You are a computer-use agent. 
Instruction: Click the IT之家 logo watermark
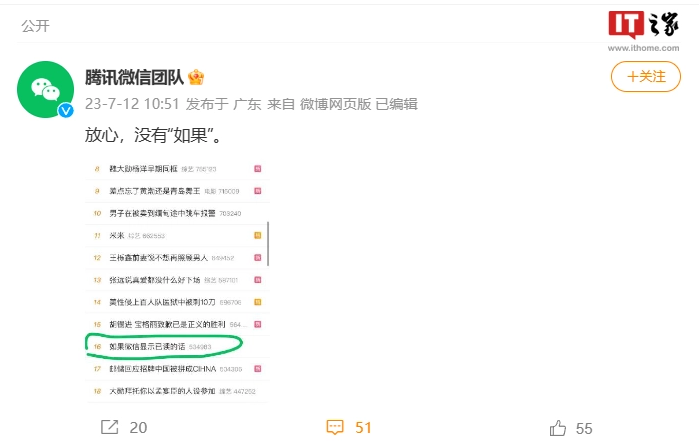[x=643, y=25]
